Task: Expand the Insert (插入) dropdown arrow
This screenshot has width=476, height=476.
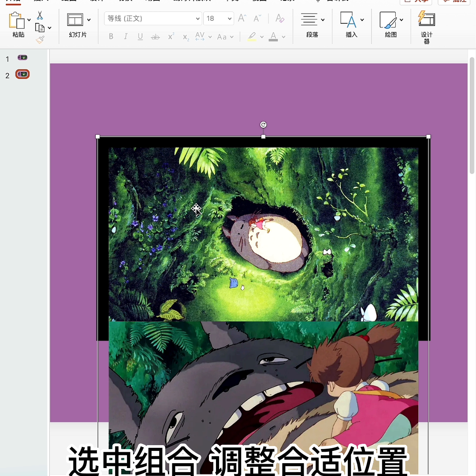Action: click(362, 20)
